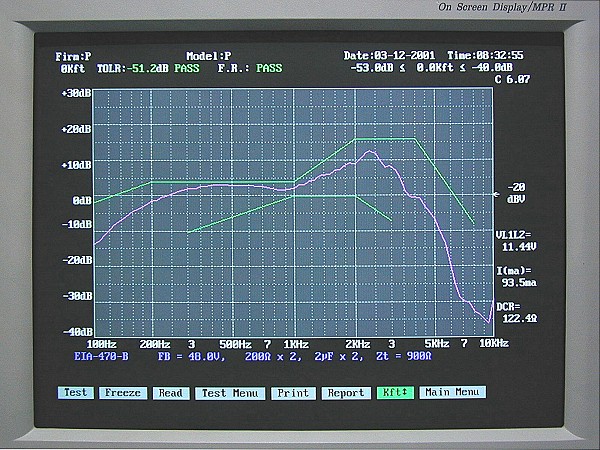600x450 pixels.
Task: Click the -20dB axis label
Action: tap(77, 260)
